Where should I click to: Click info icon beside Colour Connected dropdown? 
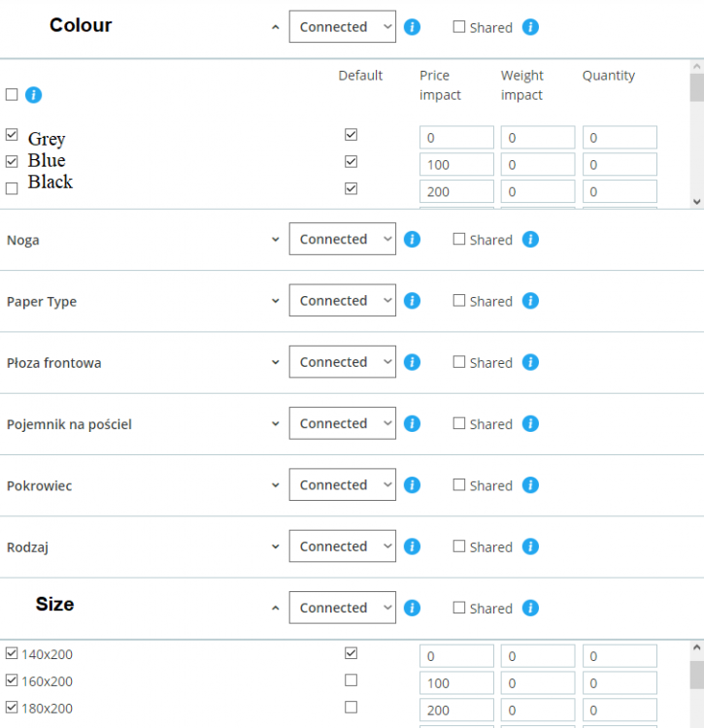[412, 27]
